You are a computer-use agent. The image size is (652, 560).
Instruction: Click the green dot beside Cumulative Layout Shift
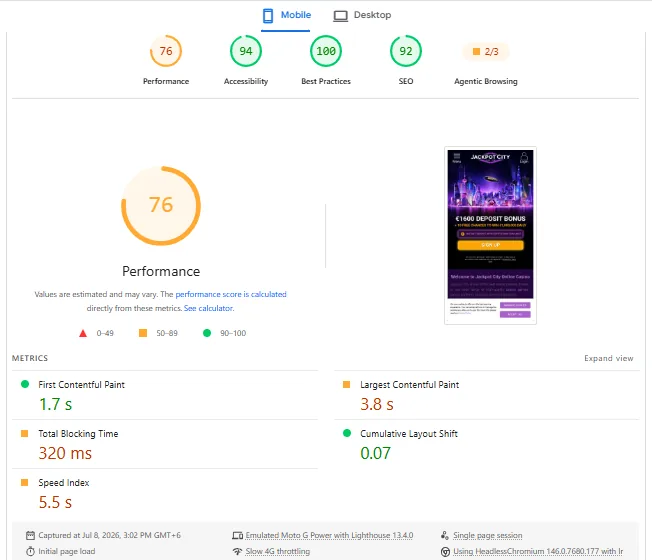[x=347, y=433]
